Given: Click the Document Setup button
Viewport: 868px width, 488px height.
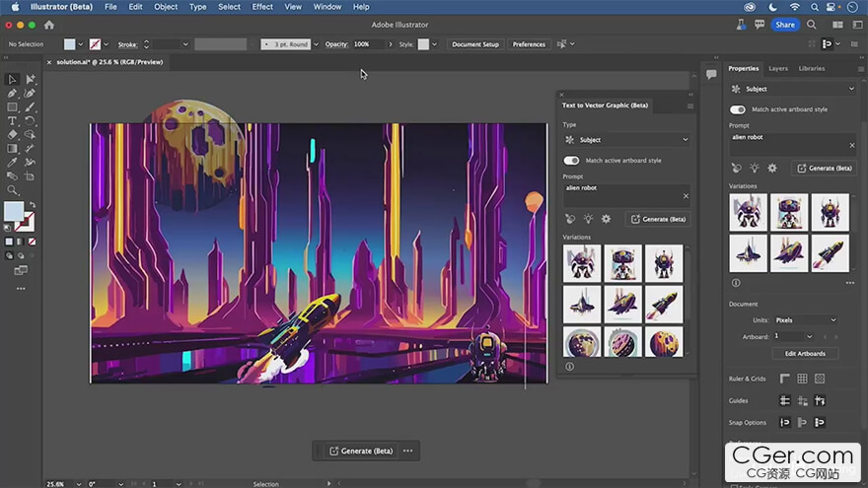Looking at the screenshot, I should tap(475, 44).
